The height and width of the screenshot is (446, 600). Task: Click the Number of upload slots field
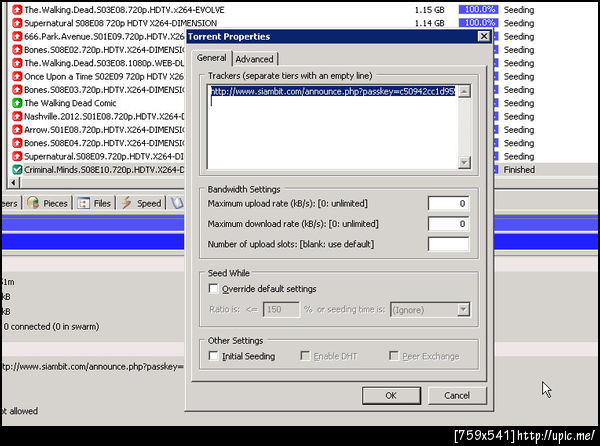[x=448, y=244]
